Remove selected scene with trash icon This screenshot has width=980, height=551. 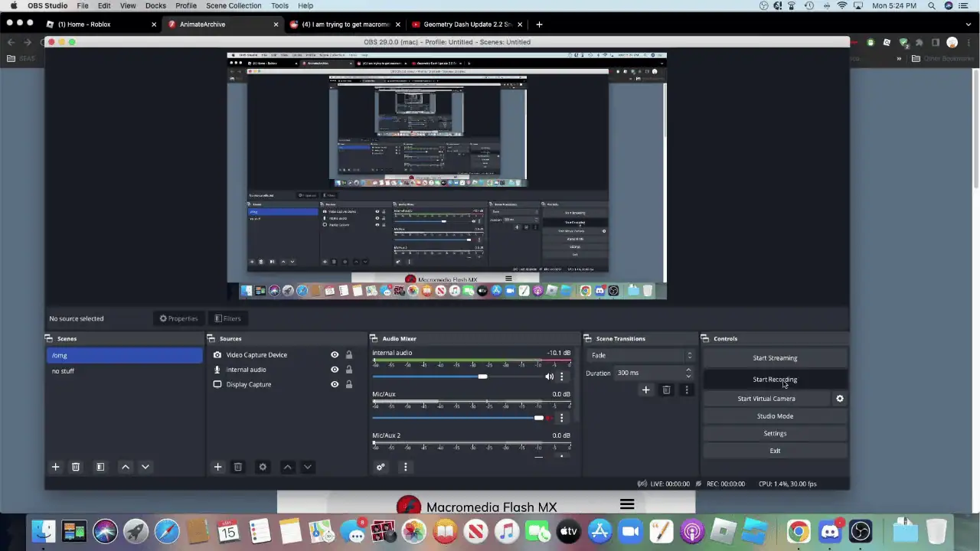(76, 467)
